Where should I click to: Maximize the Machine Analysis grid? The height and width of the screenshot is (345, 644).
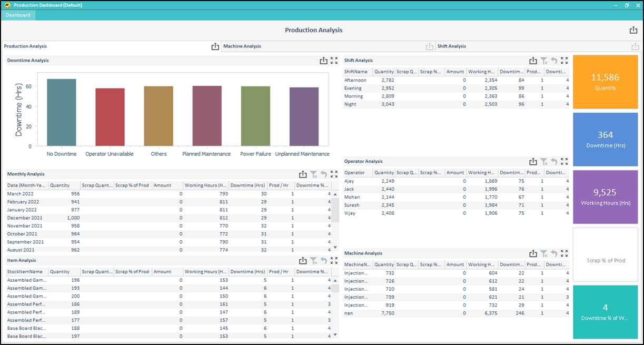[x=564, y=253]
